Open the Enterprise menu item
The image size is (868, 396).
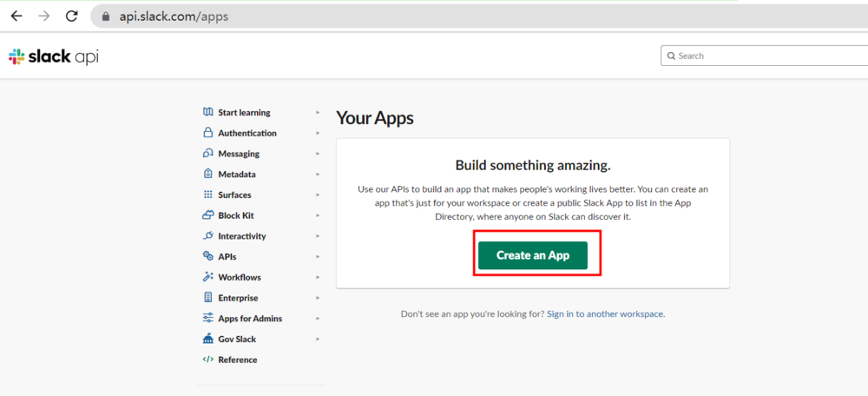pos(238,297)
